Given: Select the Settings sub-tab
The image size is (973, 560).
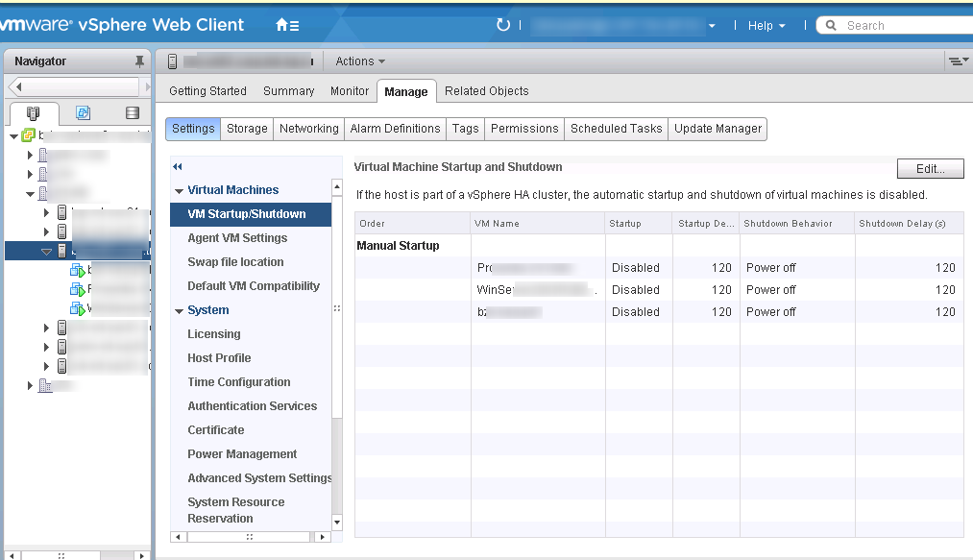Looking at the screenshot, I should click(x=193, y=129).
